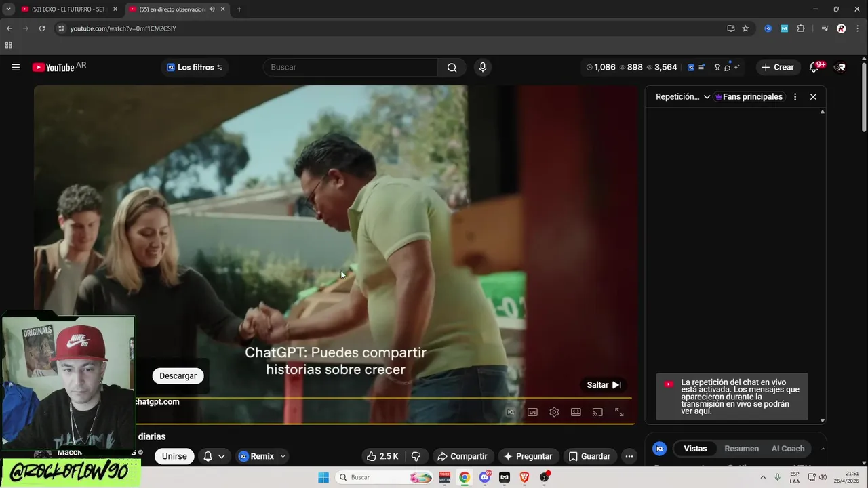Open chat options three-dot menu

795,97
